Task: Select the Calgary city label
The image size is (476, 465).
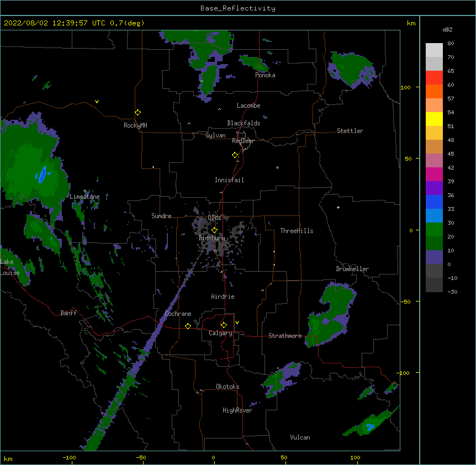Action: coord(220,333)
